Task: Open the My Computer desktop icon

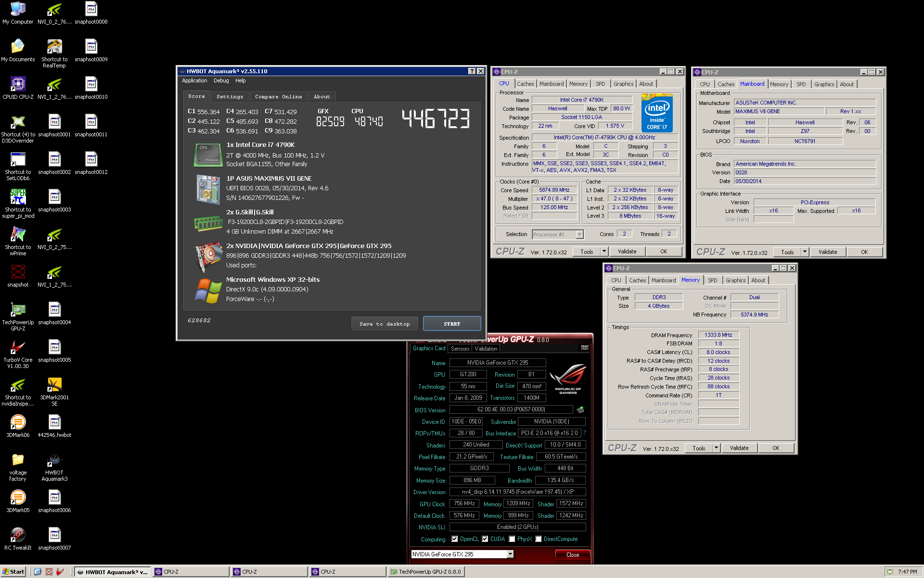Action: [18, 13]
